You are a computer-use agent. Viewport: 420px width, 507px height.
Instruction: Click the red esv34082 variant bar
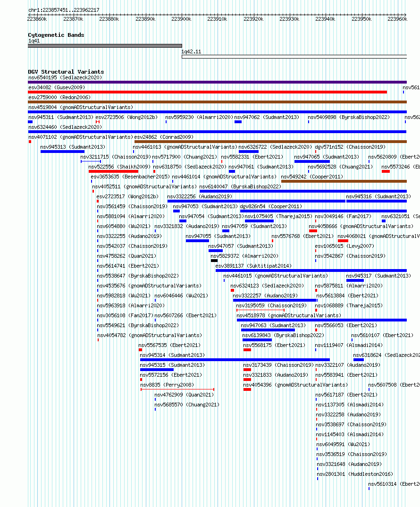pyautogui.click(x=208, y=92)
